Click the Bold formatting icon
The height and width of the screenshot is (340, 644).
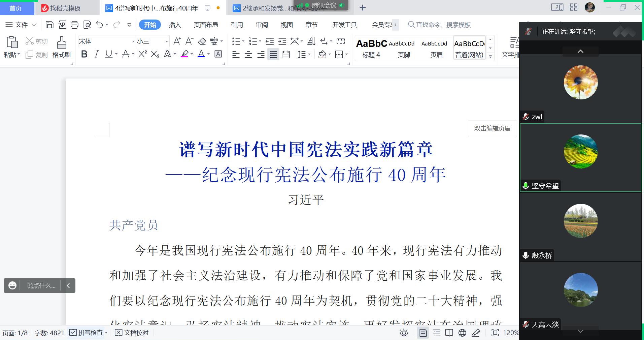point(84,54)
